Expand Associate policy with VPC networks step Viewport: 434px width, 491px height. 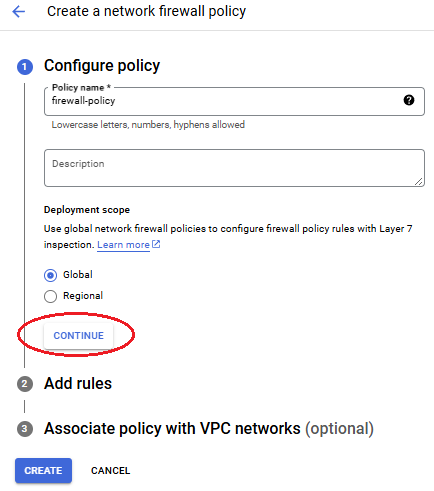pyautogui.click(x=209, y=429)
